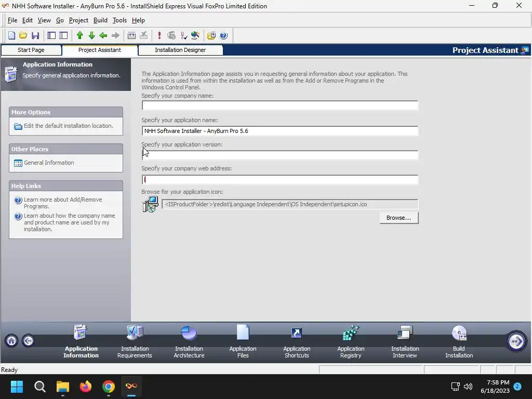Viewport: 532px width, 399px height.
Task: Open the View menu
Action: [44, 20]
